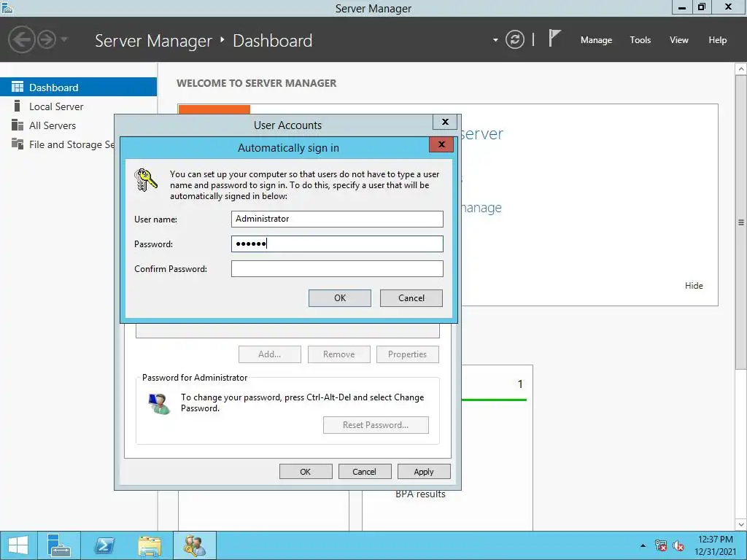This screenshot has width=747, height=560.
Task: Open the taskbar clock showing 12:37 PM
Action: click(x=715, y=545)
